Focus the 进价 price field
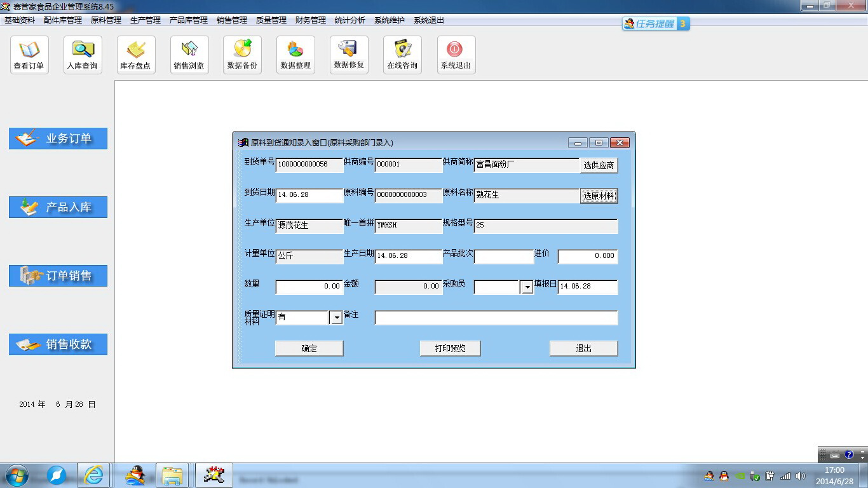This screenshot has height=488, width=868. [x=588, y=256]
